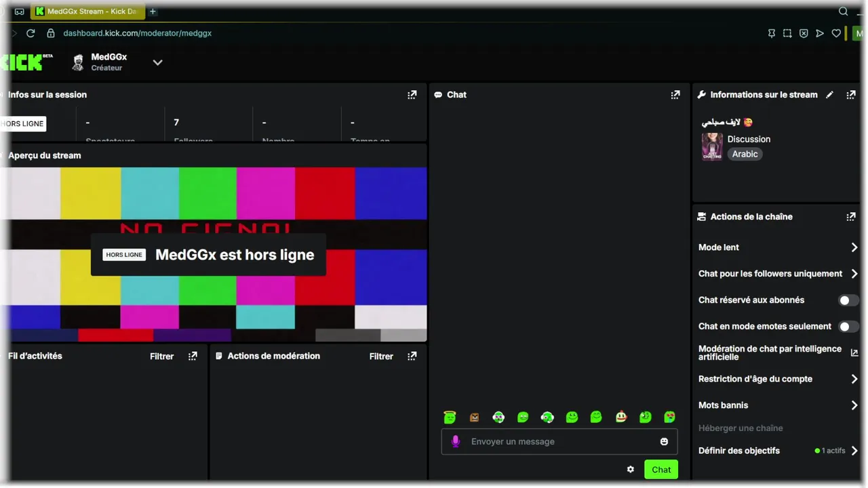Insert the brown angry face emote

474,418
